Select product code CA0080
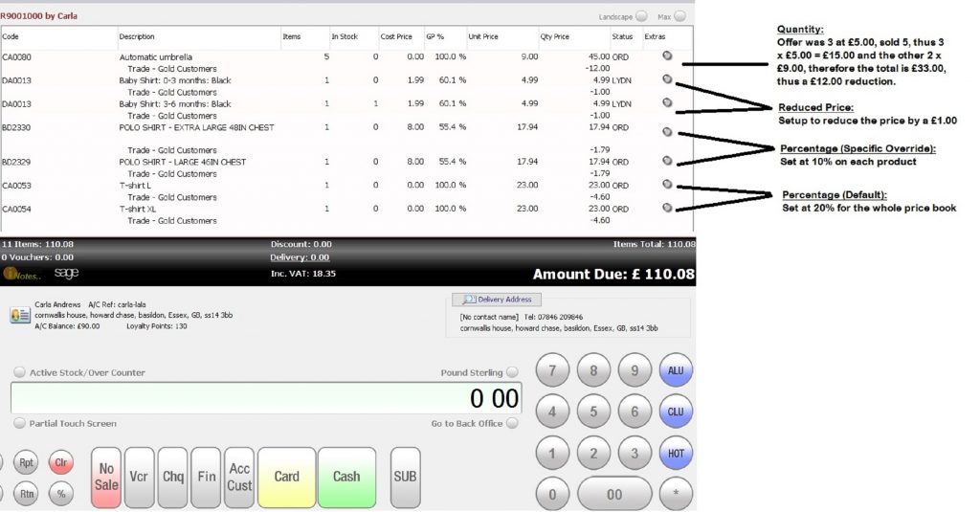 tap(16, 56)
